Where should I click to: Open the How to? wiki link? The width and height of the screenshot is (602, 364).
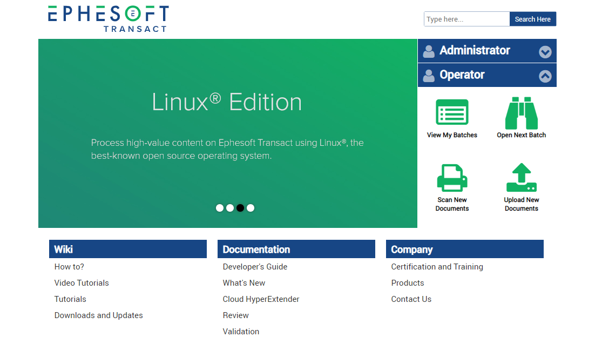click(69, 266)
